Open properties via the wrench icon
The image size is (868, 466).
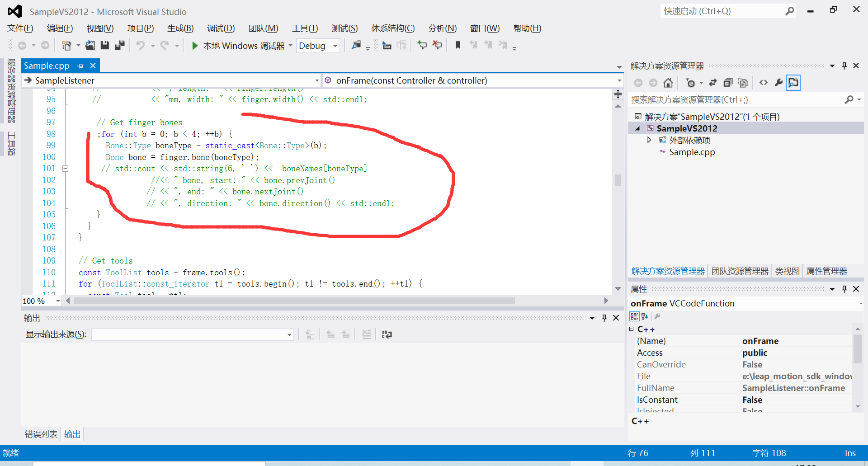click(778, 83)
